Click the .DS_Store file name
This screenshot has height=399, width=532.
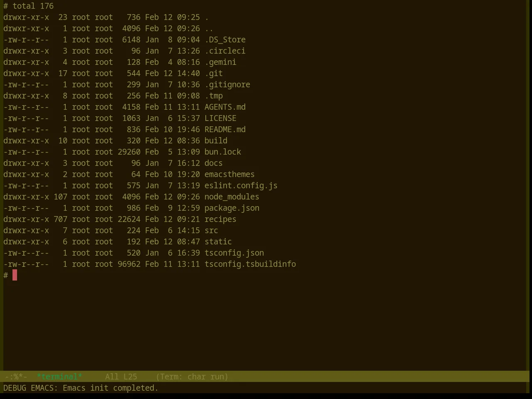225,39
